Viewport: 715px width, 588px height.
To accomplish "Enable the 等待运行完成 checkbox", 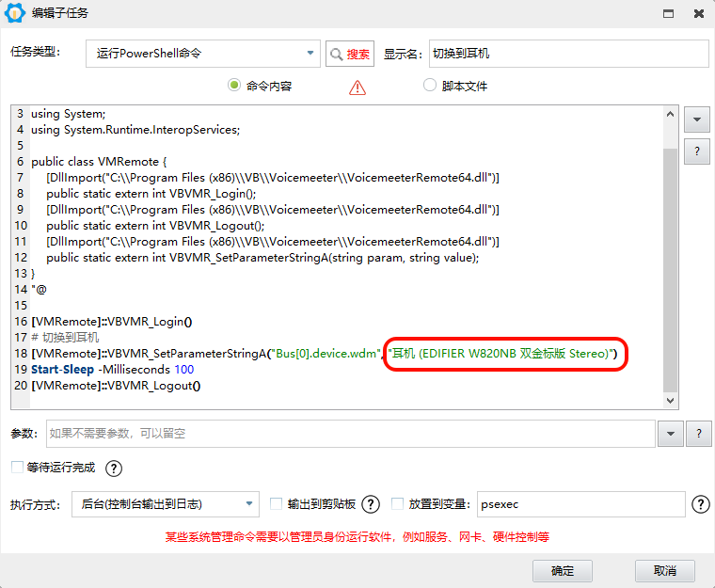I will click(x=17, y=468).
